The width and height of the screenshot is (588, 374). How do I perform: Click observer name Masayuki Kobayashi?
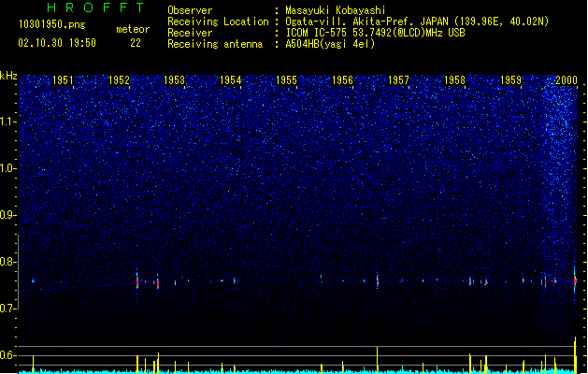tap(336, 10)
